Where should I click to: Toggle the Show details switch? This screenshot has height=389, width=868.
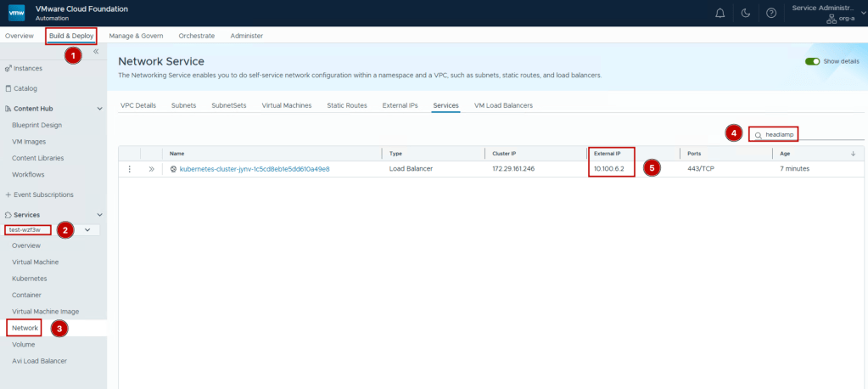coord(812,61)
